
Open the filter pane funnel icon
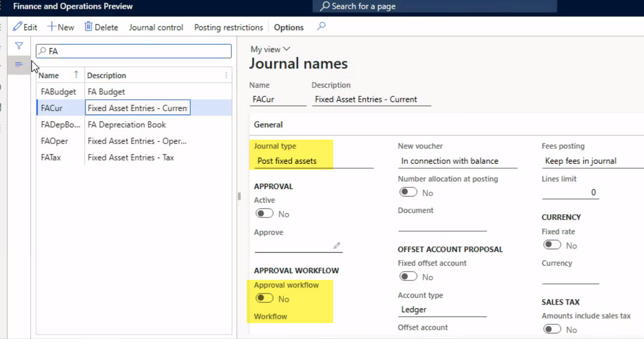pyautogui.click(x=19, y=46)
